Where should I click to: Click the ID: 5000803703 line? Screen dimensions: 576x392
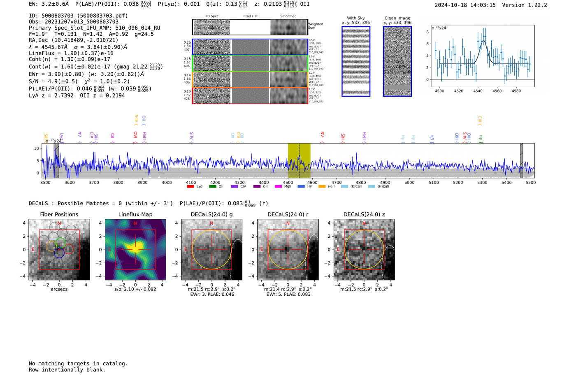click(x=78, y=16)
